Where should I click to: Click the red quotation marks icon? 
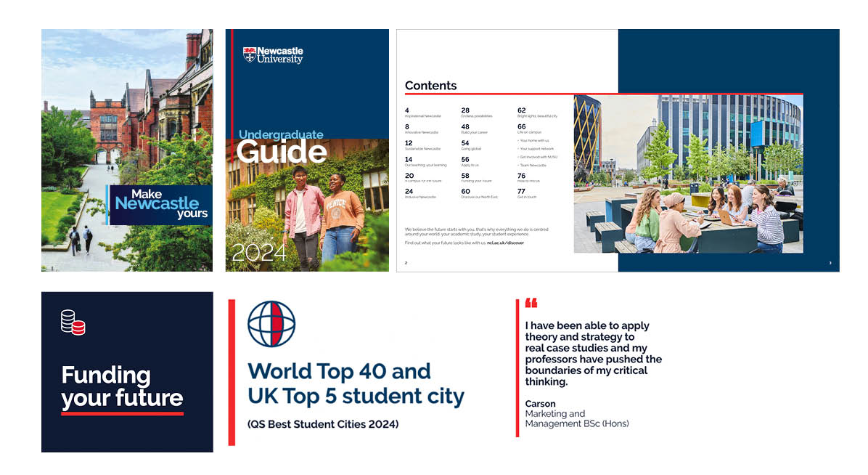[531, 303]
